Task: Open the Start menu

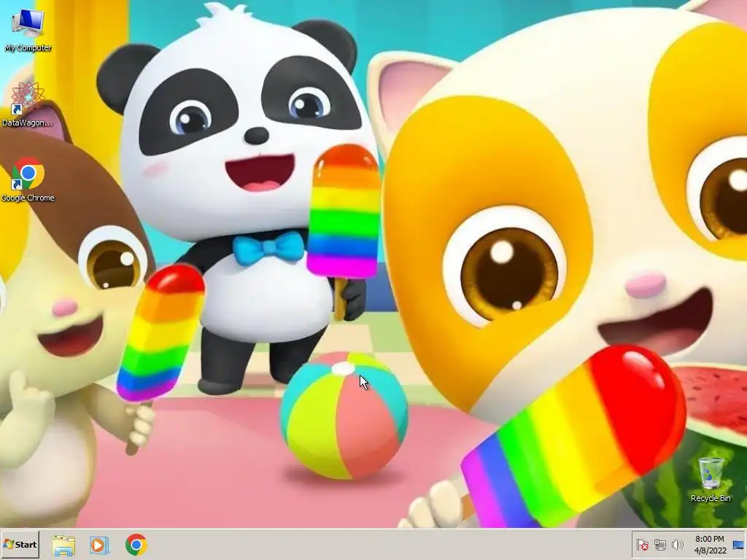Action: pos(20,544)
